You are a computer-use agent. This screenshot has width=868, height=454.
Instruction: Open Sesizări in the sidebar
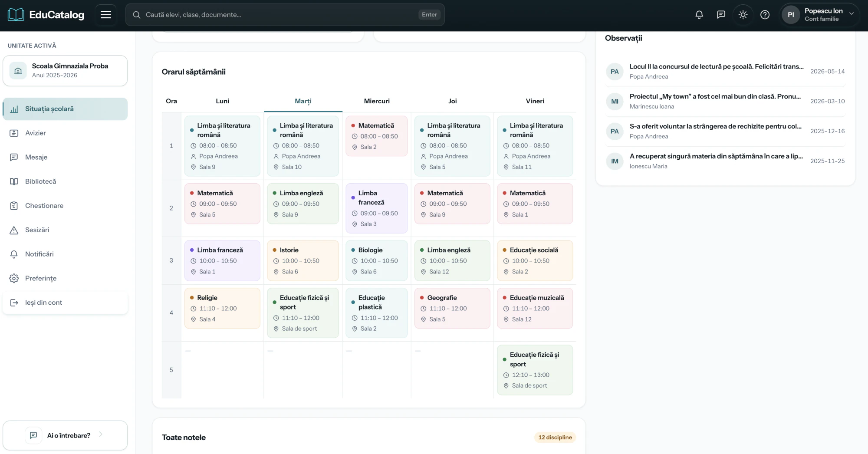[65, 230]
